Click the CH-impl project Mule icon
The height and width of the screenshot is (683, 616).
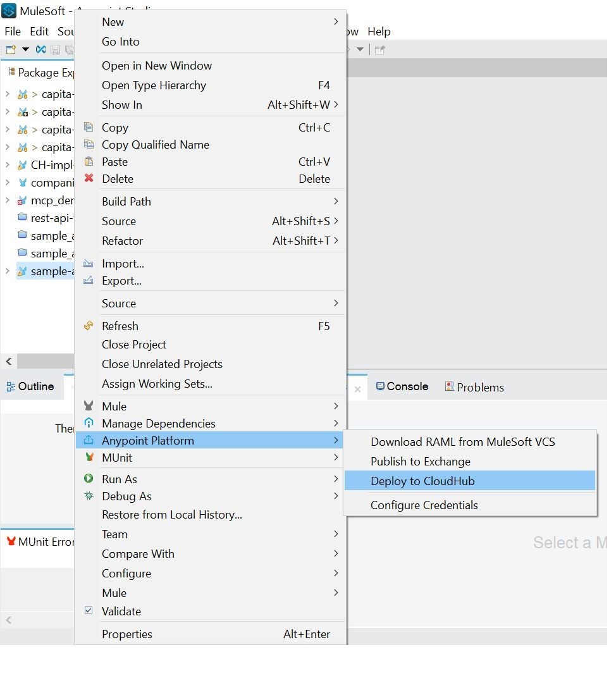point(22,165)
